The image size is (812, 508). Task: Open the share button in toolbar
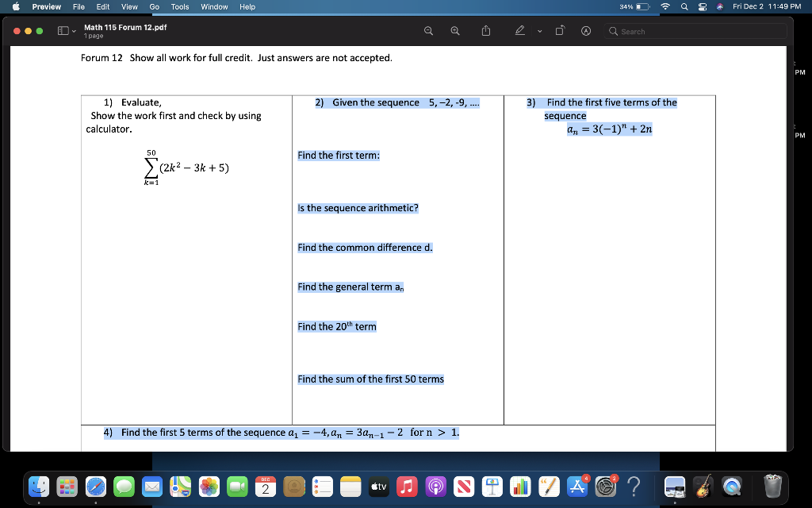(x=486, y=31)
